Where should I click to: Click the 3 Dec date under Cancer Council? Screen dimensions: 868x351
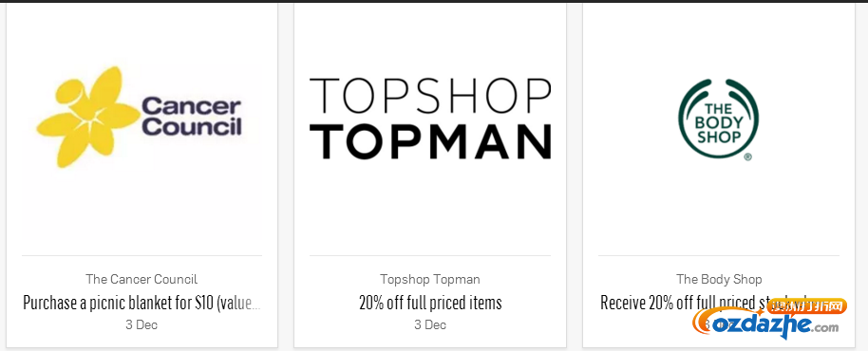pos(142,325)
